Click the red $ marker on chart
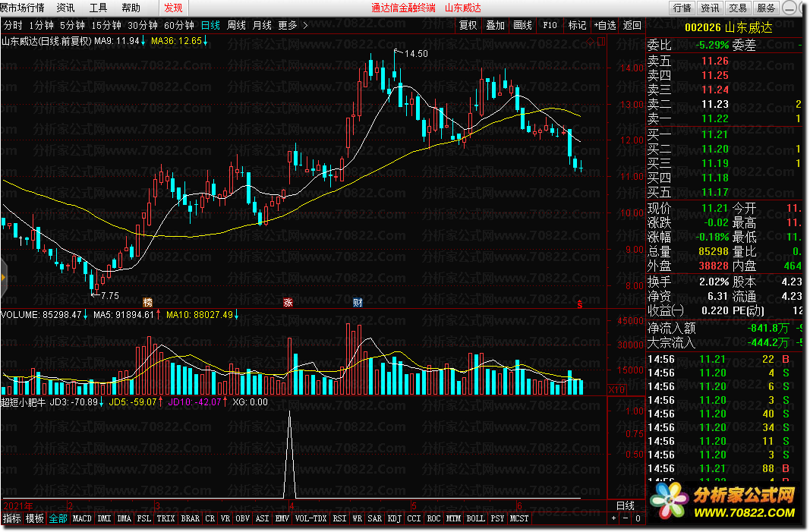Viewport: 810px width, 532px height. (580, 304)
